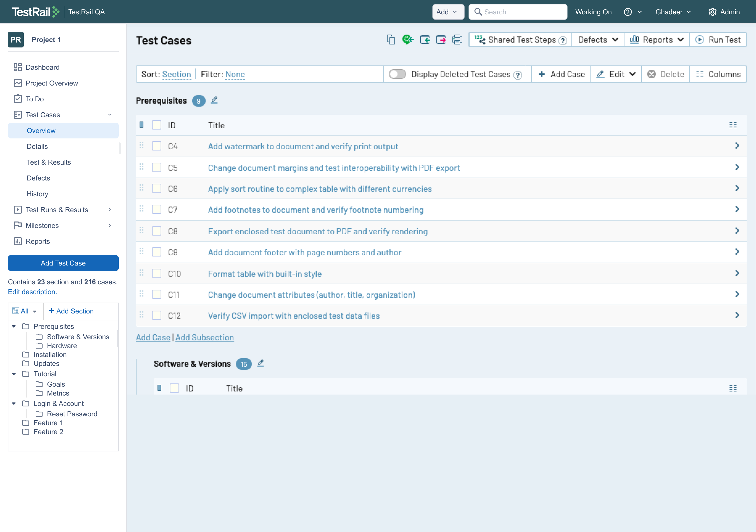Click the copy test cases icon
This screenshot has width=756, height=532.
[391, 40]
